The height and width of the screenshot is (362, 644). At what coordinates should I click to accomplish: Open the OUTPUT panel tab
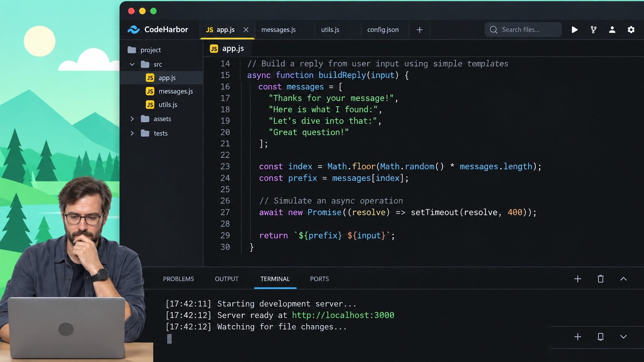[x=226, y=279]
